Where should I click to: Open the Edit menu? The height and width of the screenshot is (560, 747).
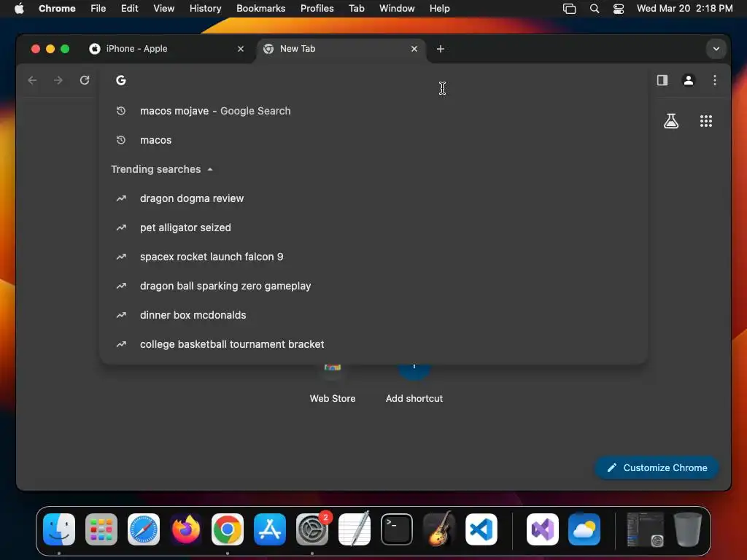pyautogui.click(x=129, y=8)
